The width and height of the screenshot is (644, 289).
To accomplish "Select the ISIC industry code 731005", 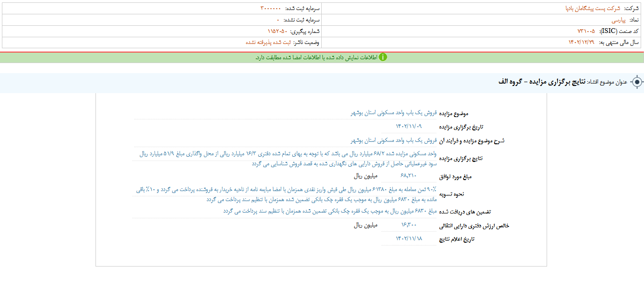I will click(x=586, y=31).
